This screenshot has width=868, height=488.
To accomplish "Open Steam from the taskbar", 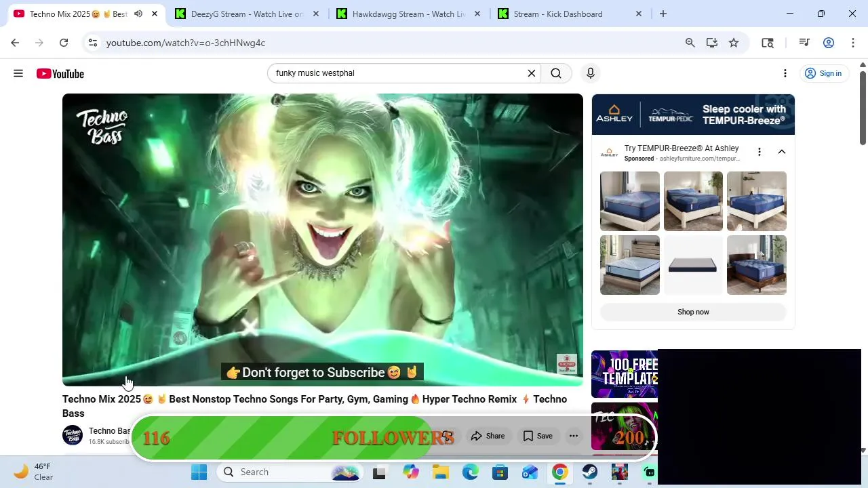I will point(589,472).
